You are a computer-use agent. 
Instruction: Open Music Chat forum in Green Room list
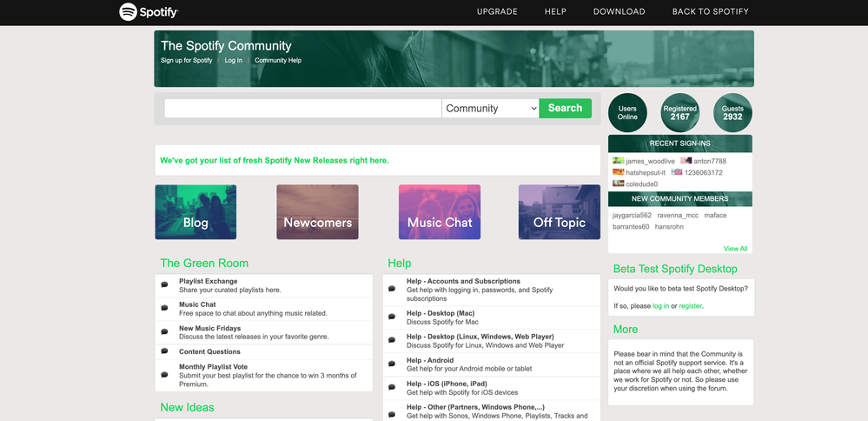pos(197,304)
